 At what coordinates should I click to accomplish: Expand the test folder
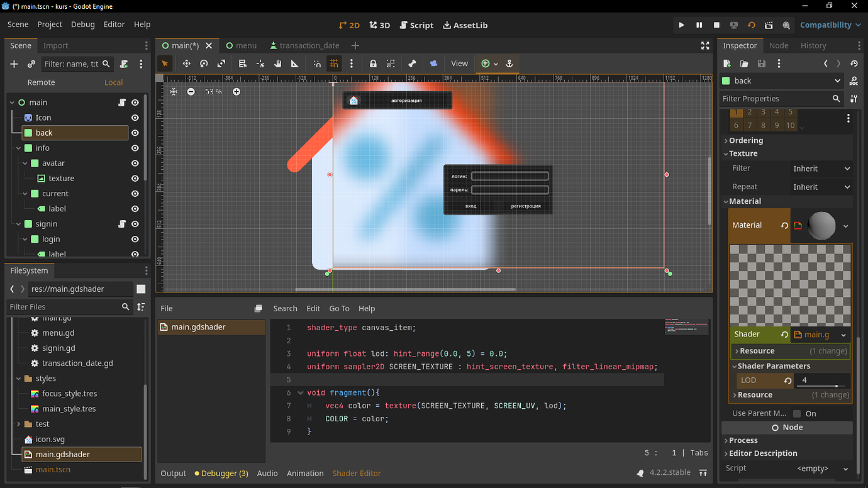(x=19, y=424)
